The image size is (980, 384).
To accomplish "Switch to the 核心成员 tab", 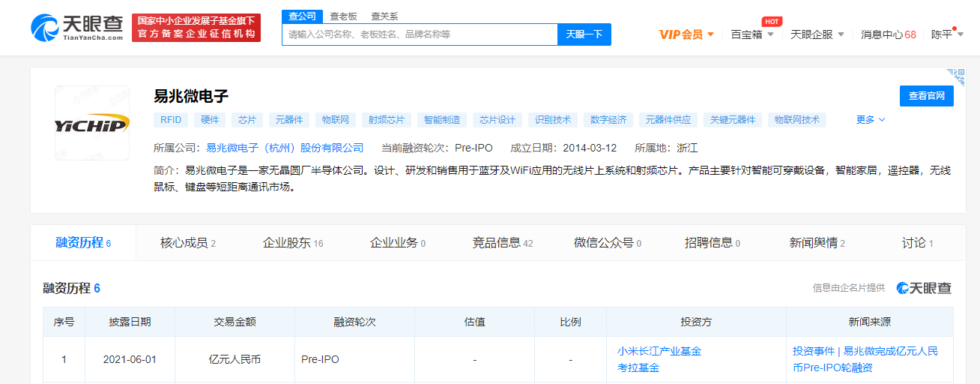I will click(188, 243).
